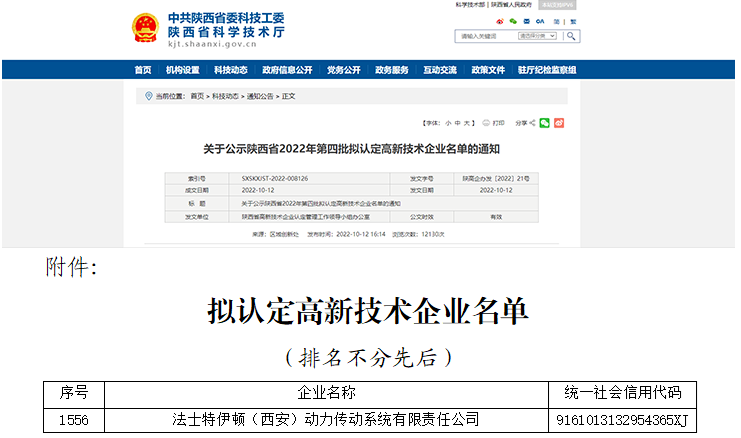Viewport: 741px width, 438px height.
Task: Share article via orange Weibo icon
Action: coord(559,123)
